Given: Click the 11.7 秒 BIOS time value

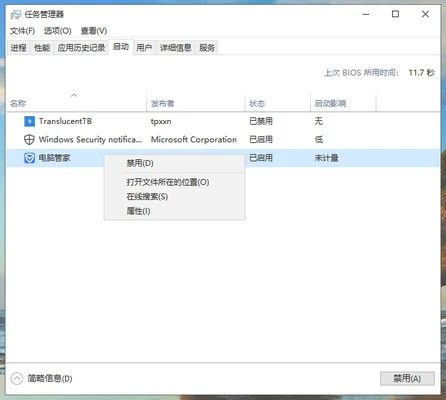Looking at the screenshot, I should pyautogui.click(x=422, y=73).
